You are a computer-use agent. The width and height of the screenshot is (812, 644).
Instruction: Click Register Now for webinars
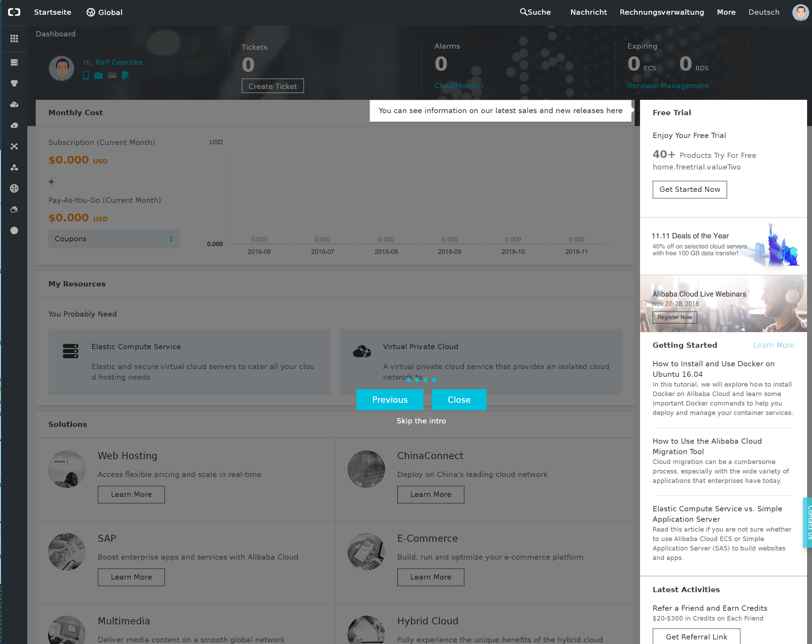675,317
